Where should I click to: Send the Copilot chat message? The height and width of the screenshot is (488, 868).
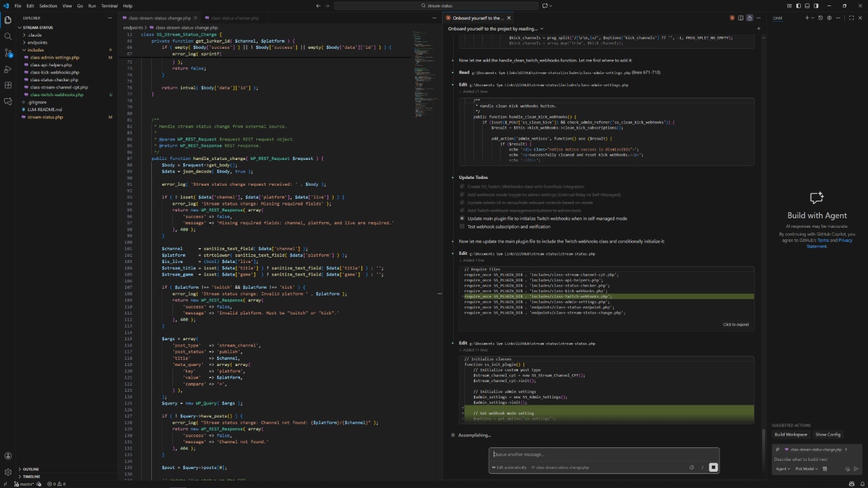856,469
